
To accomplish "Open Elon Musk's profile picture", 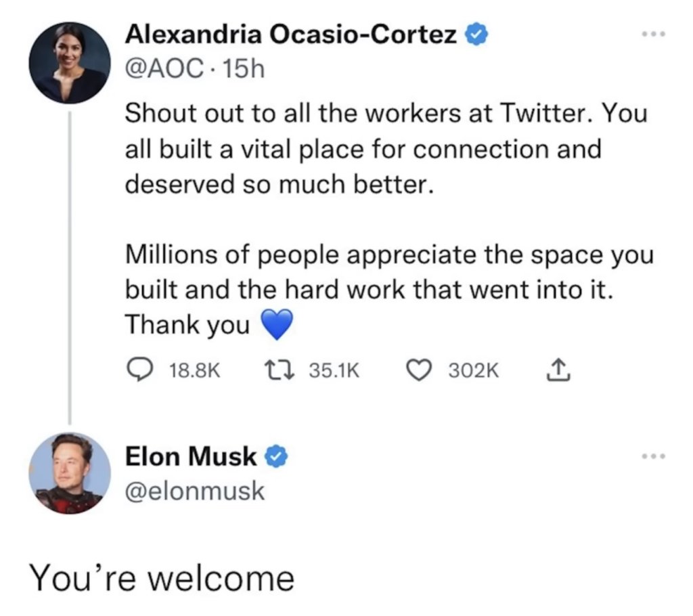I will point(70,474).
